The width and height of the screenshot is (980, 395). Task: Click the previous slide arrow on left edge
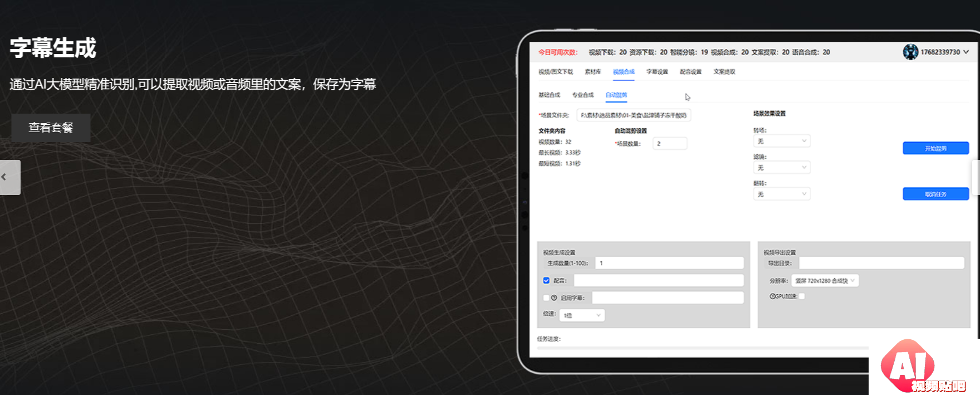pyautogui.click(x=9, y=177)
